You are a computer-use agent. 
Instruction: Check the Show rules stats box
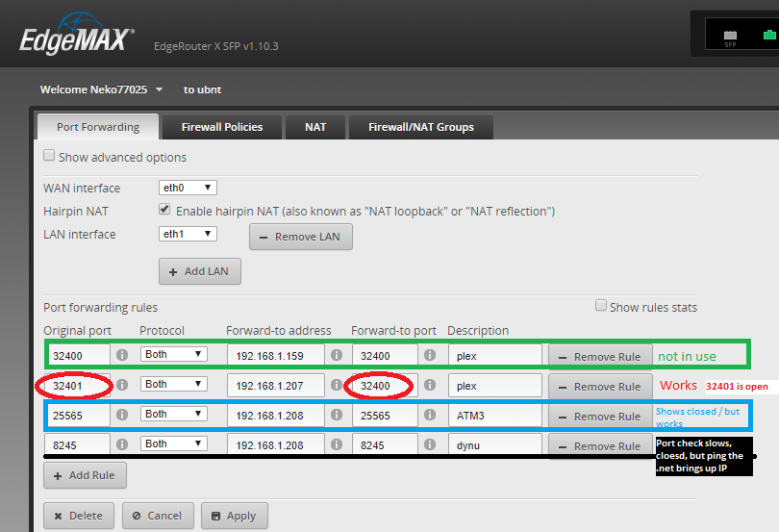click(x=601, y=306)
